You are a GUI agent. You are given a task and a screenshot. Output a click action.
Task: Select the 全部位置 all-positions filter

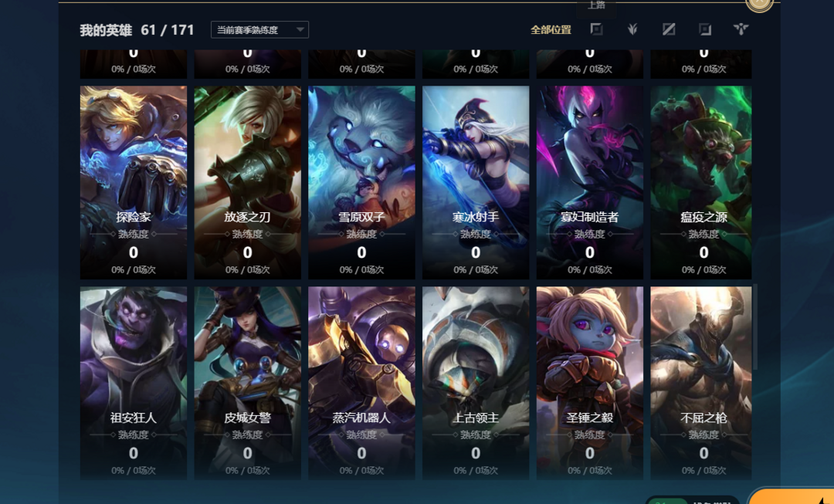pos(551,30)
